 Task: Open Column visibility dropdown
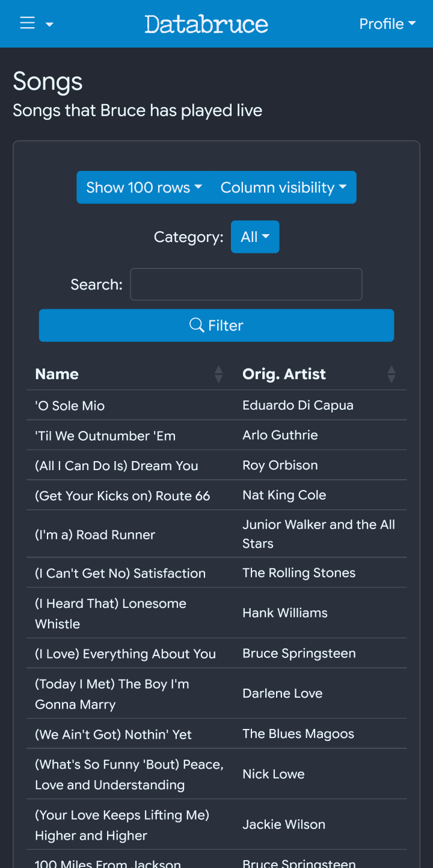[283, 187]
